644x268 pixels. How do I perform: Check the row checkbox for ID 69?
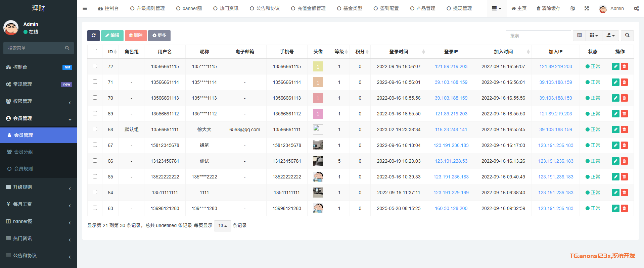[x=95, y=113]
